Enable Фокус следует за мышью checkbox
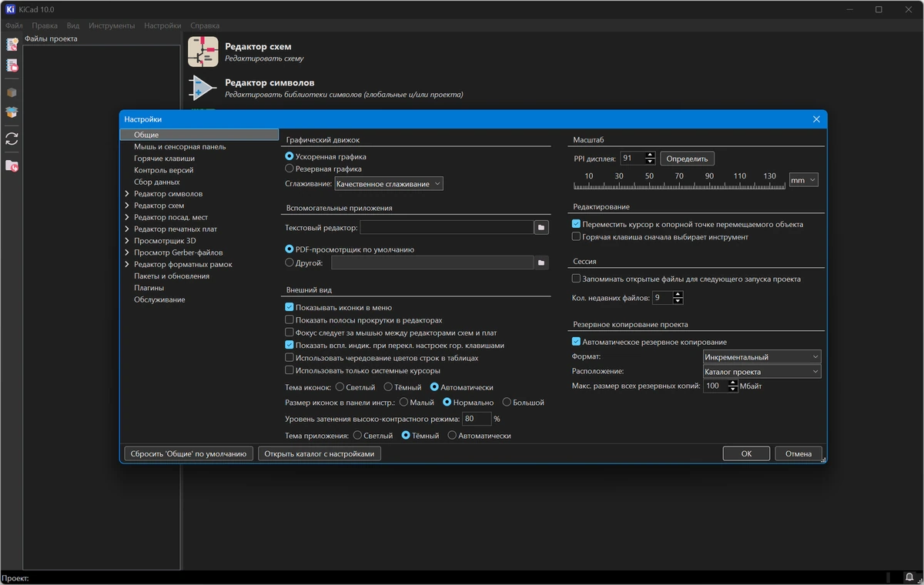 290,333
